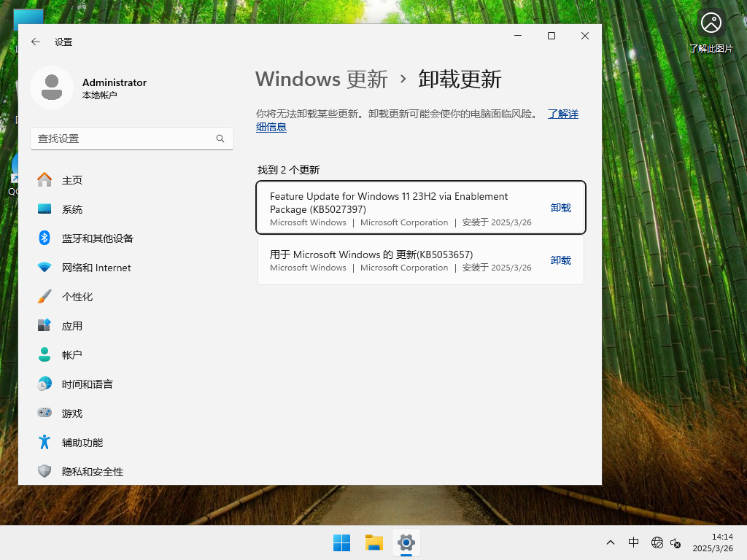
Task: Go back to Windows 更新 via breadcrumb
Action: click(321, 79)
